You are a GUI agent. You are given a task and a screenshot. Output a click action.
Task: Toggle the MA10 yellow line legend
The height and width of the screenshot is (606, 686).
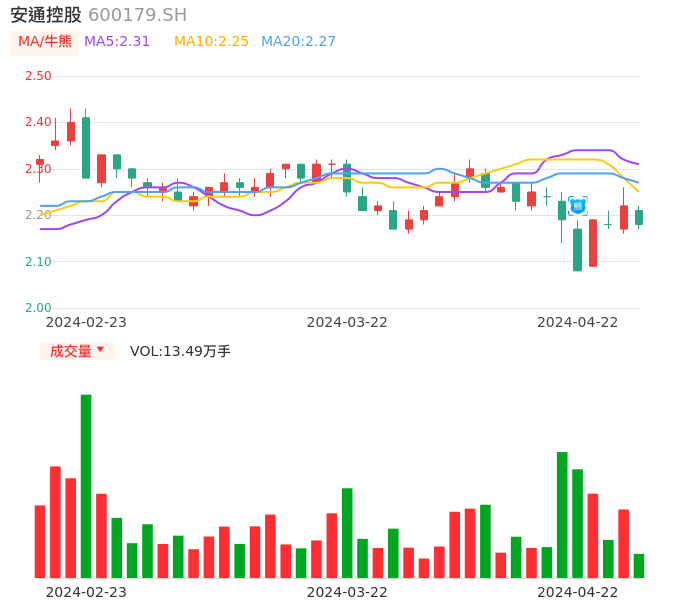click(211, 42)
